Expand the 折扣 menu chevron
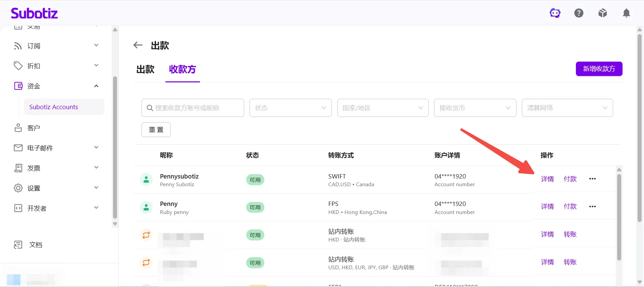Image resolution: width=644 pixels, height=287 pixels. tap(96, 65)
